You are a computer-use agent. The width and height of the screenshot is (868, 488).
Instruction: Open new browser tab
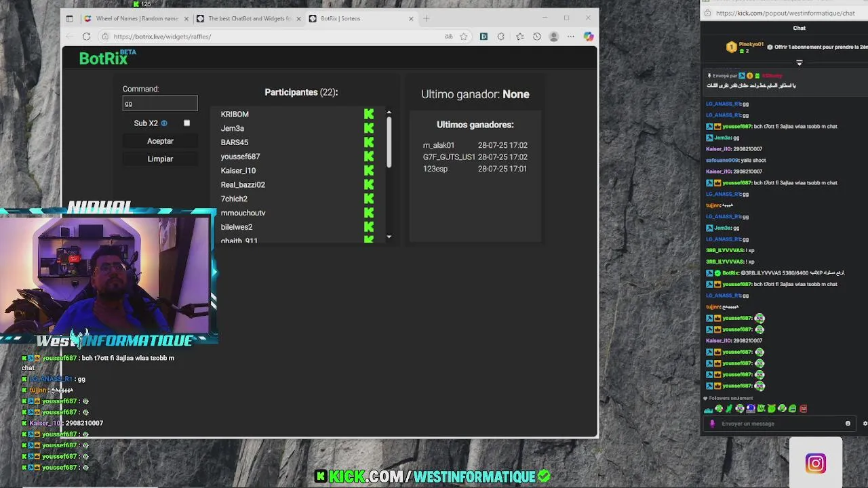click(x=427, y=18)
